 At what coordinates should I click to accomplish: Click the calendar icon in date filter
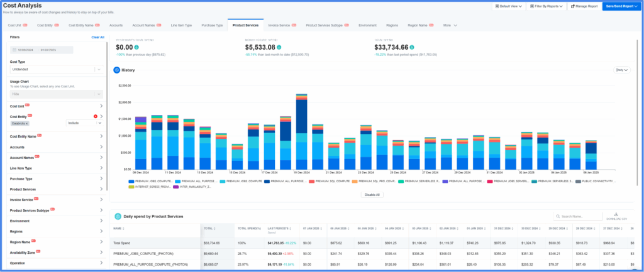point(14,50)
